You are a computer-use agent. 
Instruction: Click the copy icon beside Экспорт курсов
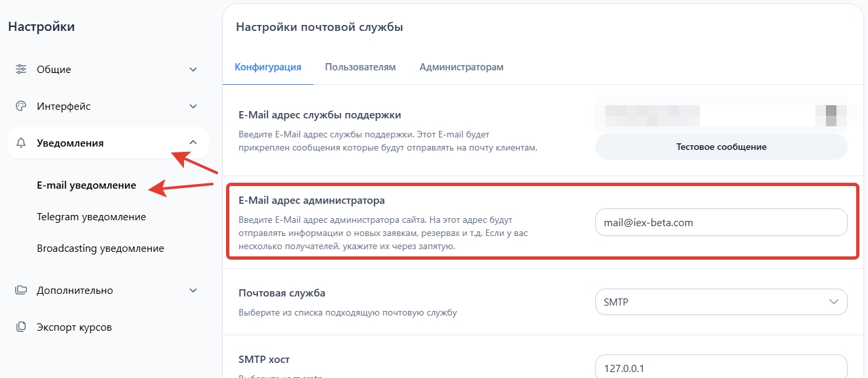coord(21,327)
